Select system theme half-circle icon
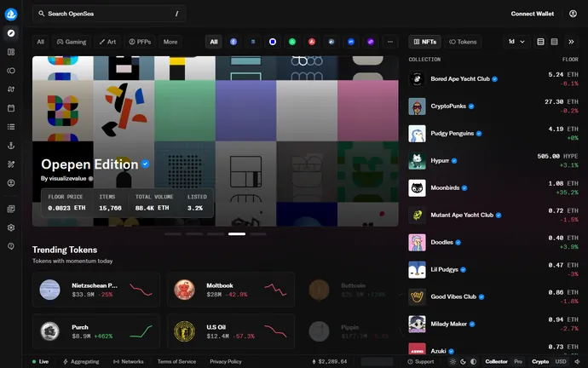The width and height of the screenshot is (588, 368). [x=474, y=362]
